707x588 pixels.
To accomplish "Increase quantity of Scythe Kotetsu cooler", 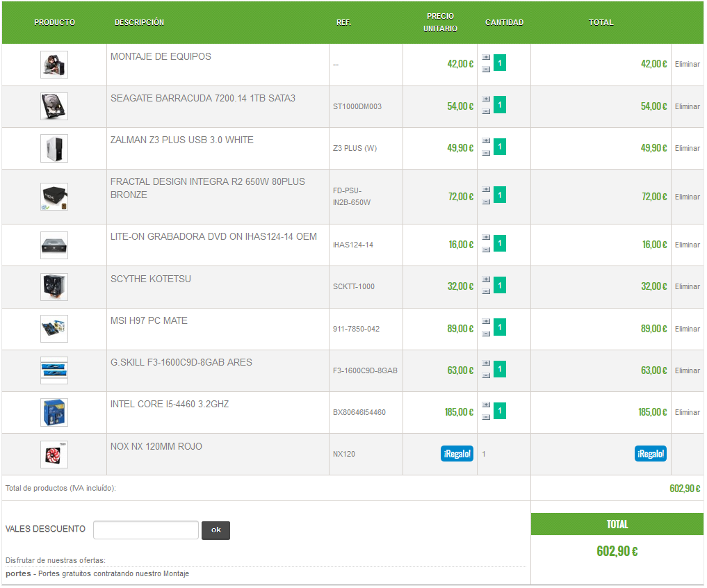I will coord(486,279).
